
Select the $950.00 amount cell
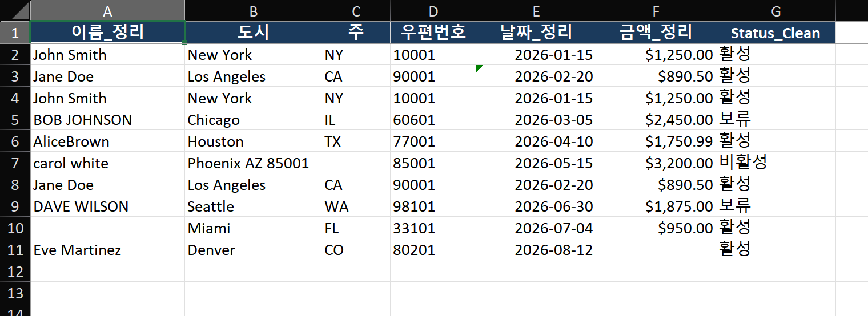click(656, 228)
